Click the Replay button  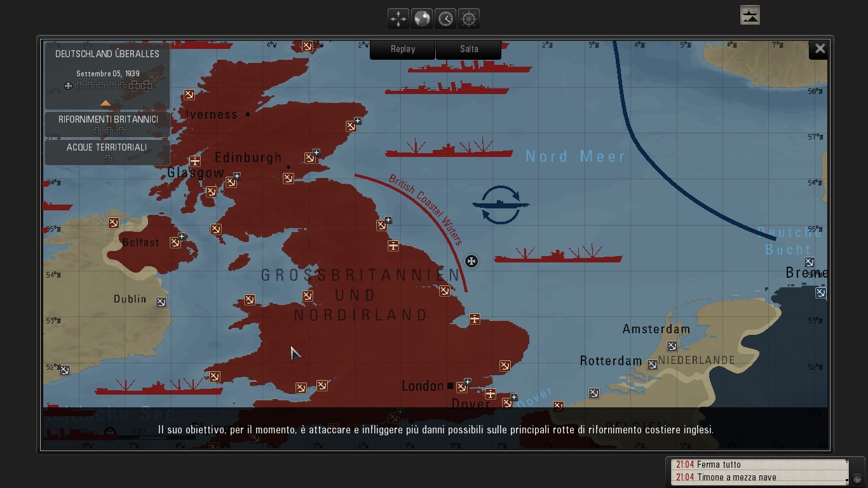[x=403, y=49]
